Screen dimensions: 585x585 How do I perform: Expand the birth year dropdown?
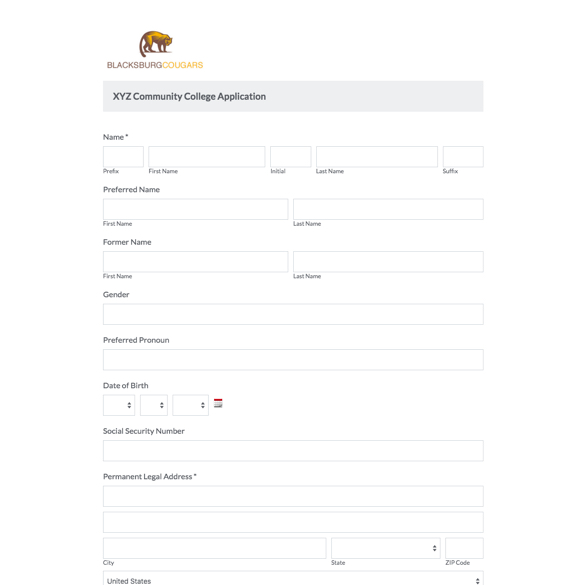click(x=190, y=405)
